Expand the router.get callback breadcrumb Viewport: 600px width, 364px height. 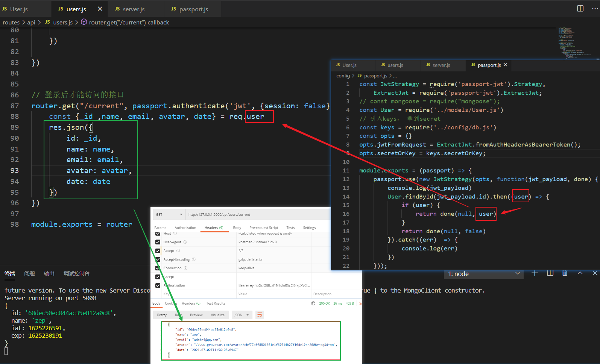[x=129, y=22]
